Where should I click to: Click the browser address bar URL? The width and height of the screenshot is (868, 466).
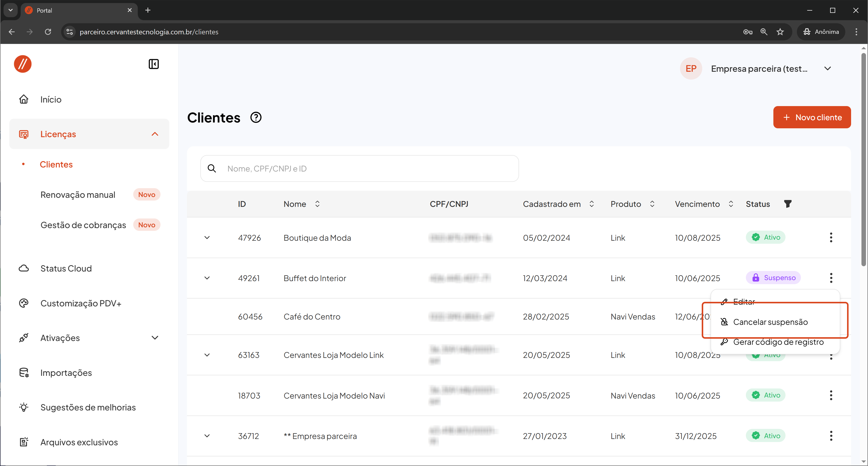tap(149, 32)
